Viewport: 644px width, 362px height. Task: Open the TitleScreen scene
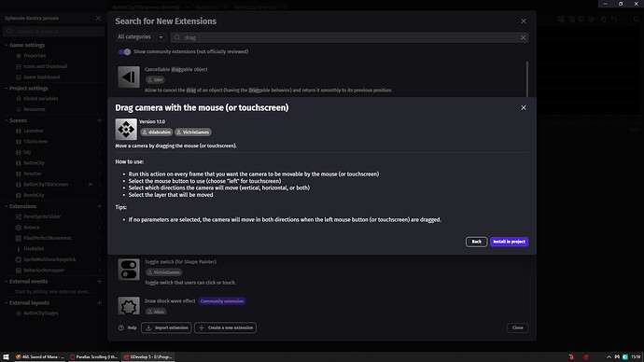coord(35,141)
